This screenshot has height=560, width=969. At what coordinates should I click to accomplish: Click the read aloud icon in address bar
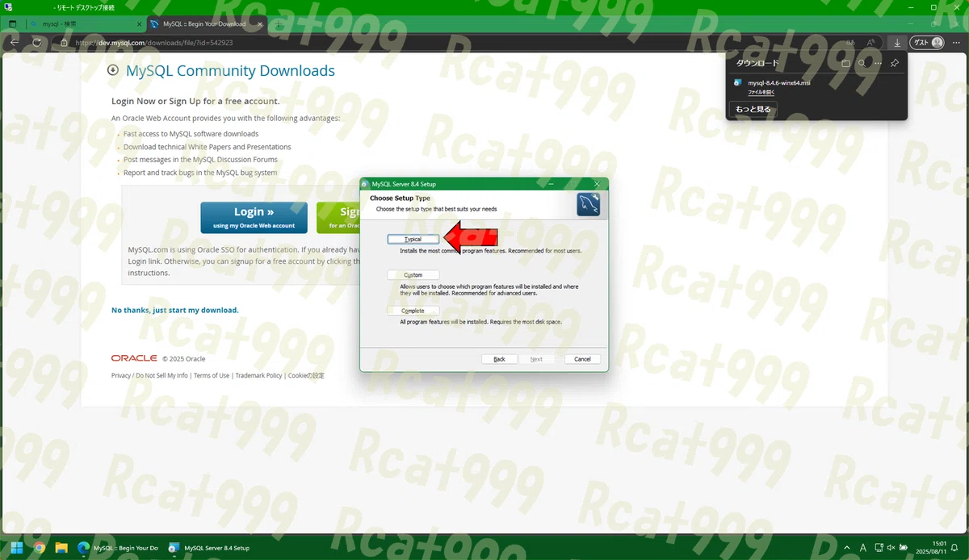pos(870,42)
